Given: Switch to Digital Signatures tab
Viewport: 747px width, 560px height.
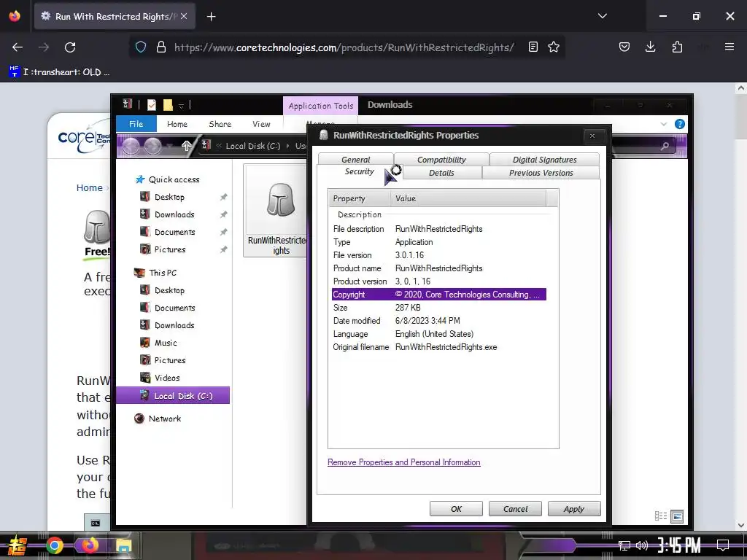Looking at the screenshot, I should 544,160.
